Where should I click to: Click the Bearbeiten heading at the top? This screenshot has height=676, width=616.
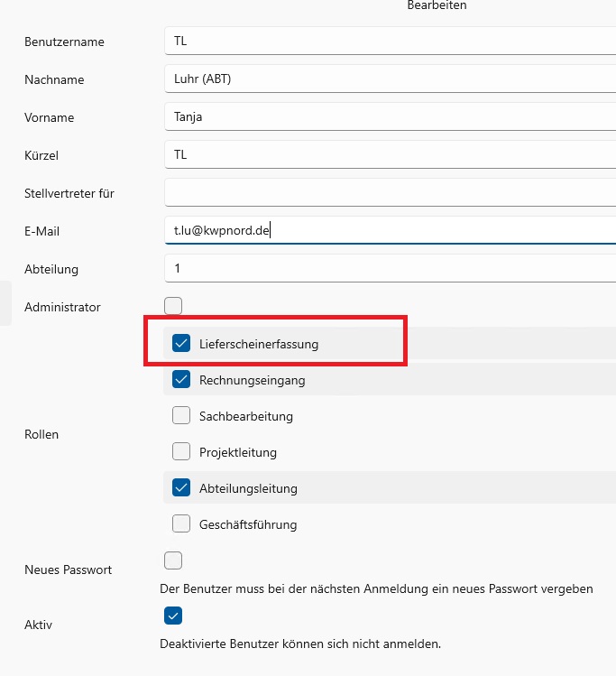[437, 6]
